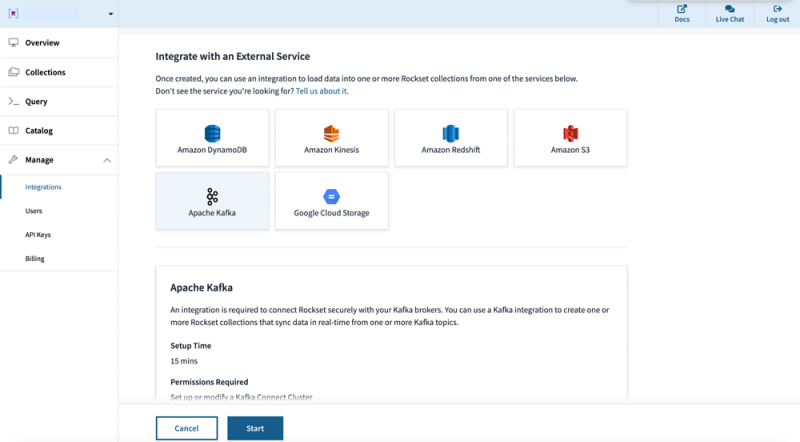Click the '15 mins' value

[x=184, y=361]
